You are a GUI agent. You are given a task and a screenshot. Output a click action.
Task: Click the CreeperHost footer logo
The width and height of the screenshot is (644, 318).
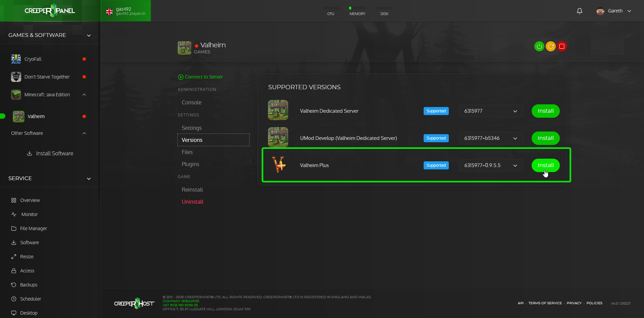coord(134,303)
